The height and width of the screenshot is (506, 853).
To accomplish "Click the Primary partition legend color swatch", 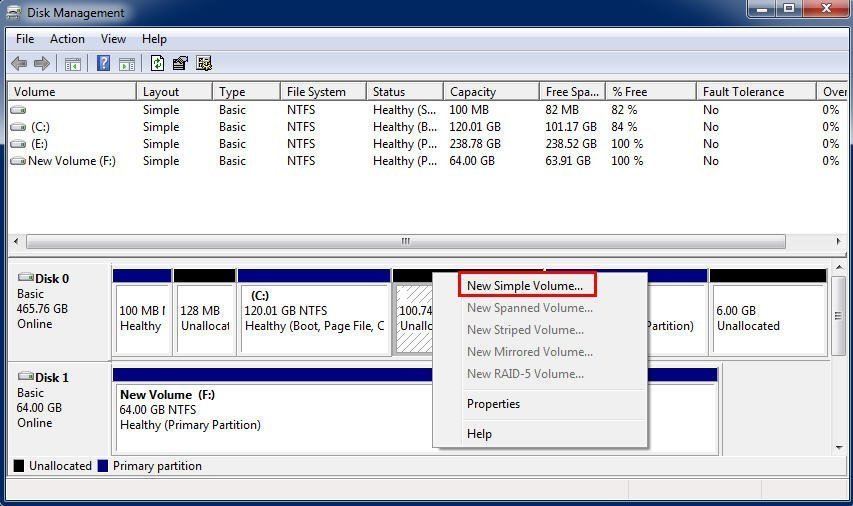I will coord(103,466).
